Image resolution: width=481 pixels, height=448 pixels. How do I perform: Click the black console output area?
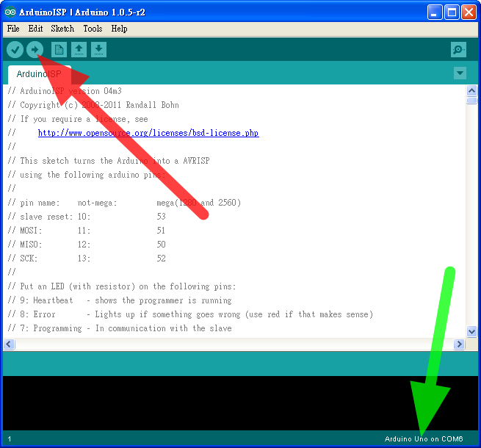(x=240, y=403)
